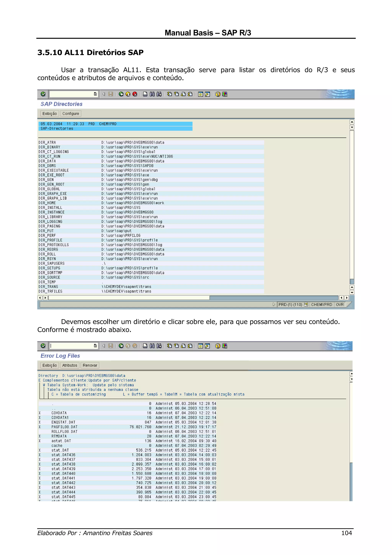Screen dimensions: 392x555
Task: Click vertical scrollbar up arrow atop SAP Directories list
Action: (352, 122)
